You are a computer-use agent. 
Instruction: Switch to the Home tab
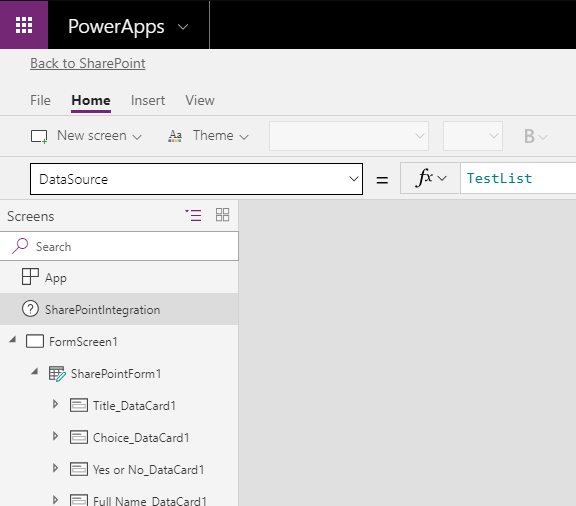(91, 100)
